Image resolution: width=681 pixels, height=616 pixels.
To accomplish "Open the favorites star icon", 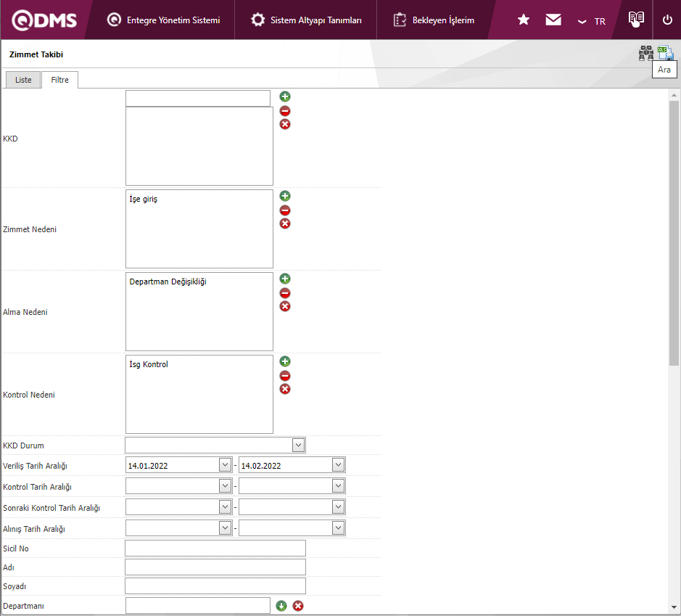I will [x=524, y=20].
